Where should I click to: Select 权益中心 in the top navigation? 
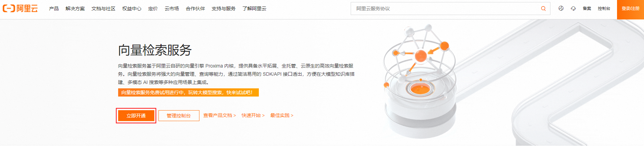coord(132,9)
